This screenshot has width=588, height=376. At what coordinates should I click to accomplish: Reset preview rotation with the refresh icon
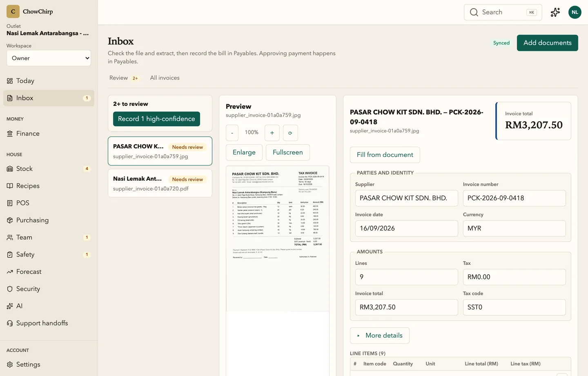[290, 133]
